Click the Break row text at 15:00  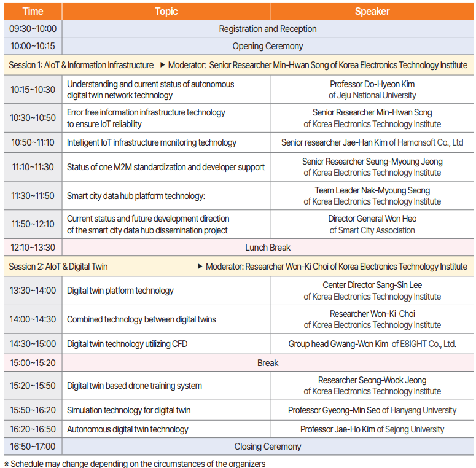click(268, 363)
